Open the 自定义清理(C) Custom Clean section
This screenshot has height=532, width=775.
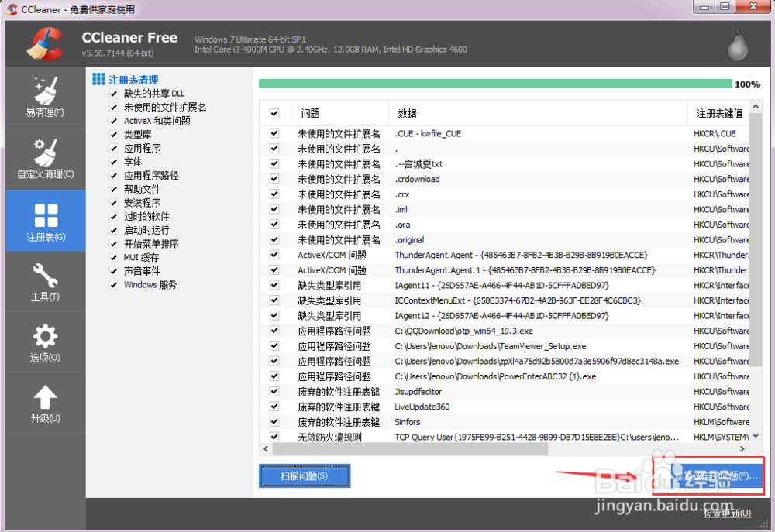pos(45,159)
